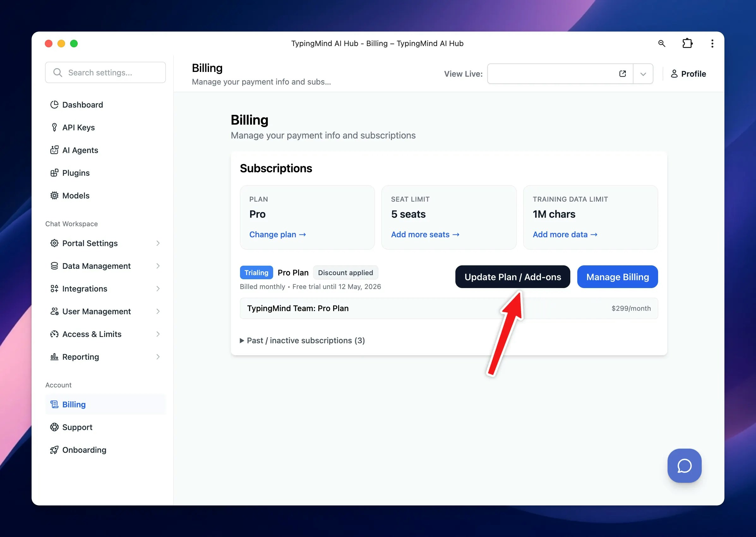
Task: Open the floating chat bubble widget
Action: click(684, 466)
